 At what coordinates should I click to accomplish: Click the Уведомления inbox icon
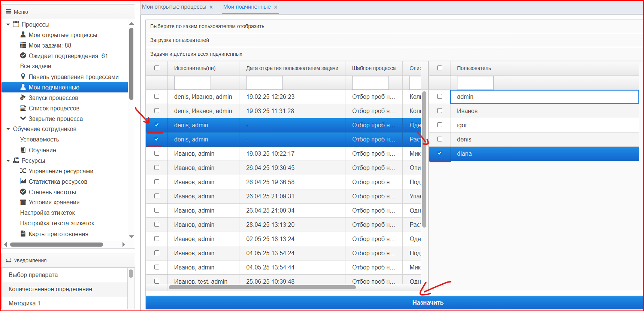tap(9, 260)
